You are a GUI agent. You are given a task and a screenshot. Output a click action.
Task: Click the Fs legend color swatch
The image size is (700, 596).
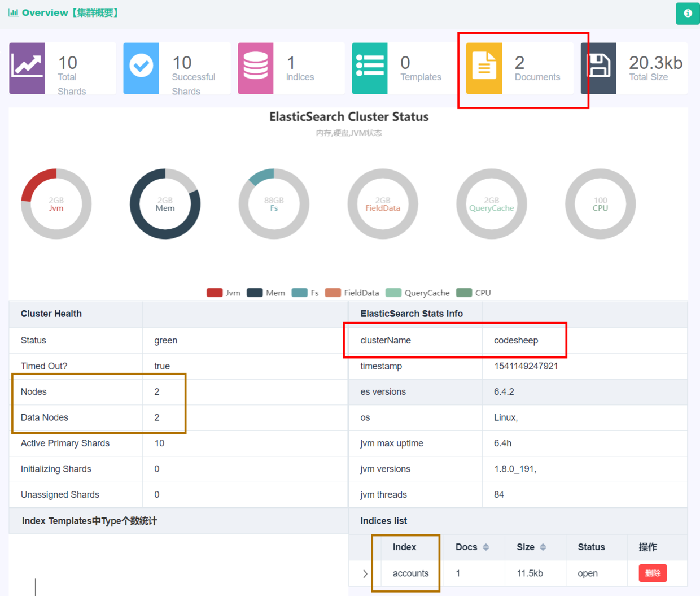(x=300, y=293)
